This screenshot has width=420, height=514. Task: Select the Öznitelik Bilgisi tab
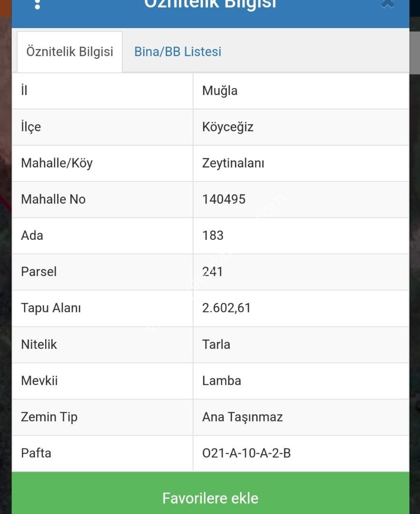pyautogui.click(x=69, y=52)
